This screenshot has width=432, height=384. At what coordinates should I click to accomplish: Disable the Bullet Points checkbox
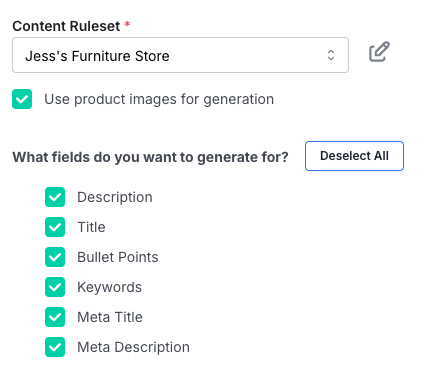coord(55,257)
